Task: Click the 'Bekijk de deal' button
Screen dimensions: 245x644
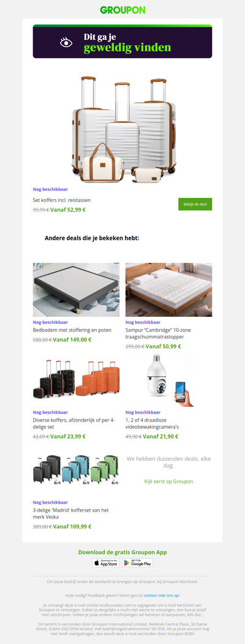Action: click(x=195, y=204)
